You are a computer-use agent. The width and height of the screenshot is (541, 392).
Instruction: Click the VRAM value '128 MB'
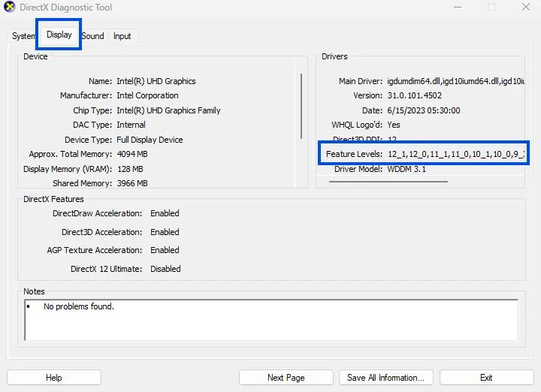click(x=130, y=169)
